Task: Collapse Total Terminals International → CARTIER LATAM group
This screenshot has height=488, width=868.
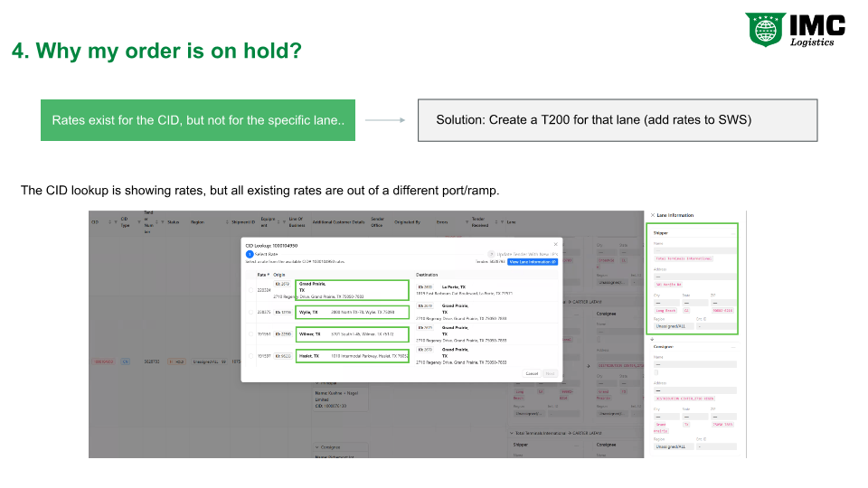Action: coord(511,433)
